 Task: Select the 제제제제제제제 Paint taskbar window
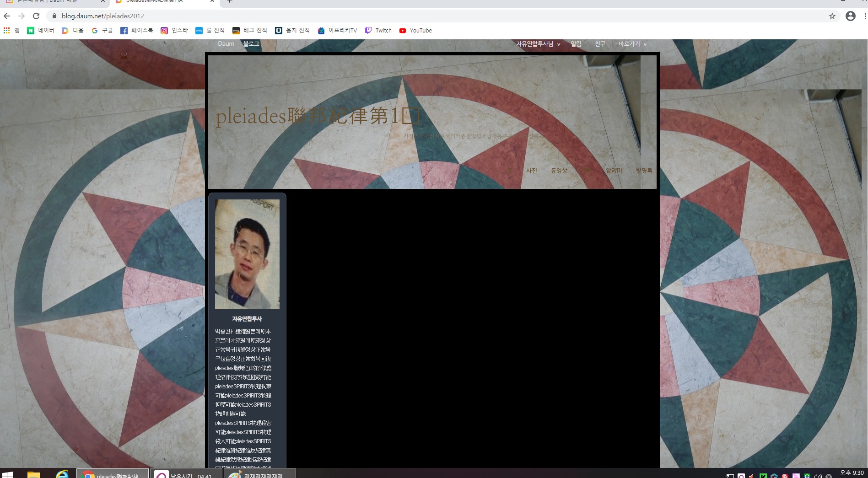[259, 474]
